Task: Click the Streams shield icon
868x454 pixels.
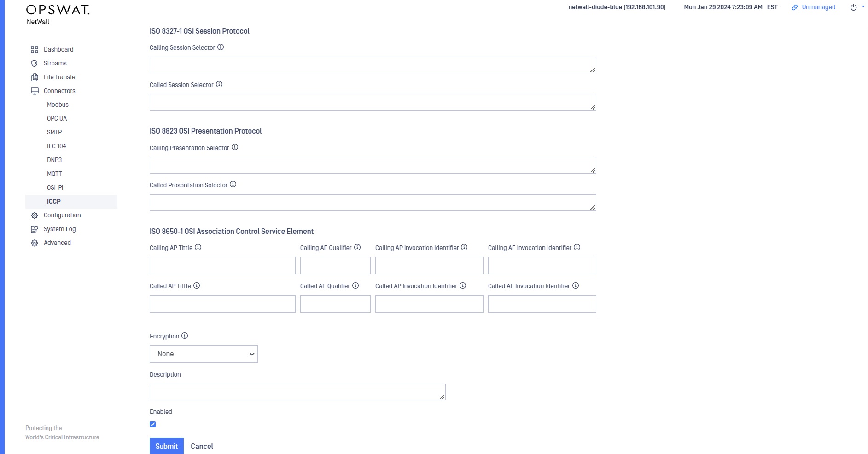Action: 35,64
